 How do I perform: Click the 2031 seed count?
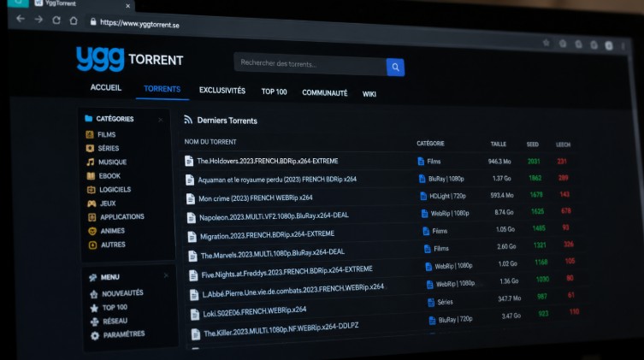[534, 162]
